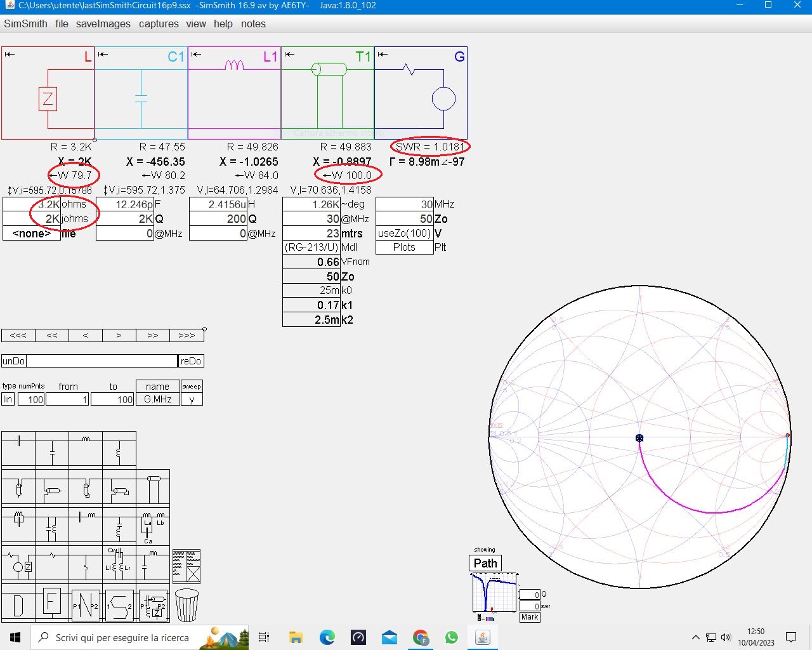Open the <none> load file selector

pos(32,234)
